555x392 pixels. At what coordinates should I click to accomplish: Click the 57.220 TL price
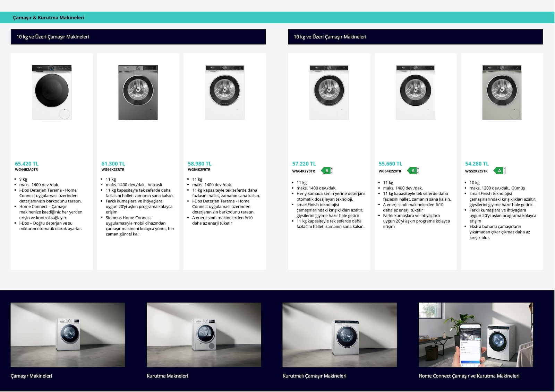click(304, 164)
